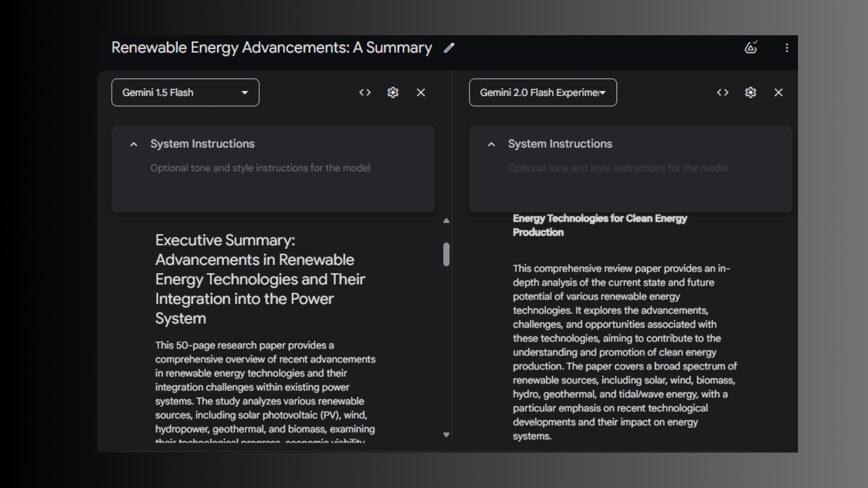This screenshot has height=488, width=868.
Task: Collapse left System Instructions section
Action: point(133,144)
